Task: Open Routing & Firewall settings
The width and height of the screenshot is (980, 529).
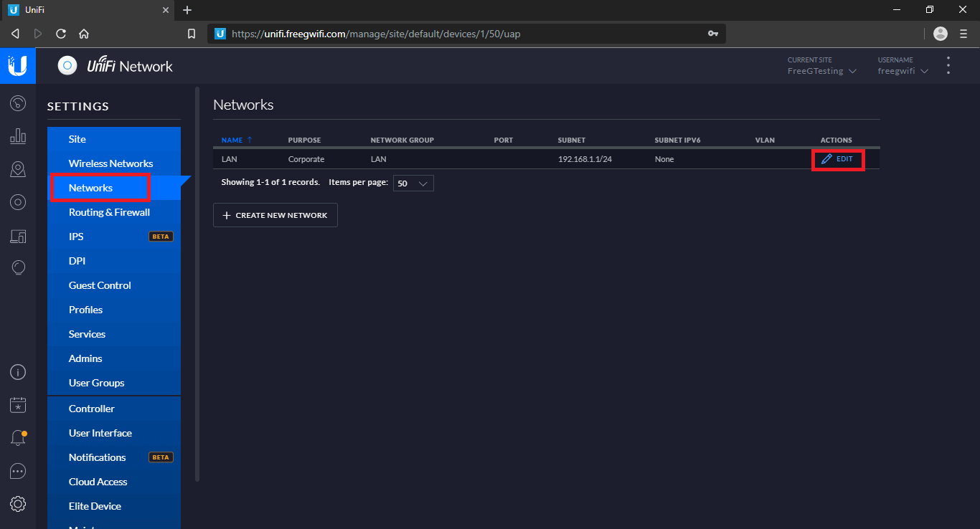Action: pyautogui.click(x=114, y=212)
